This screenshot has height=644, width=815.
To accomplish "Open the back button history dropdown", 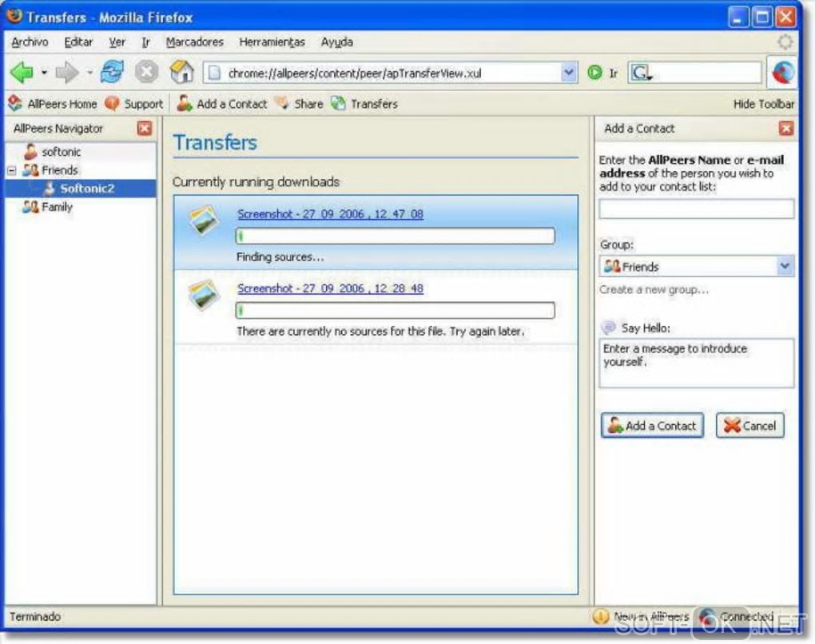I will pos(44,73).
